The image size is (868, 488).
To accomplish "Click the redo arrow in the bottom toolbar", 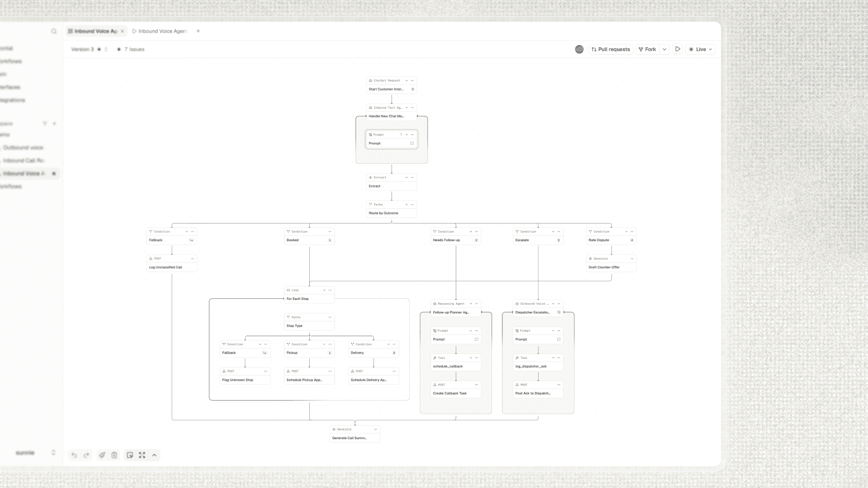I will coord(86,455).
